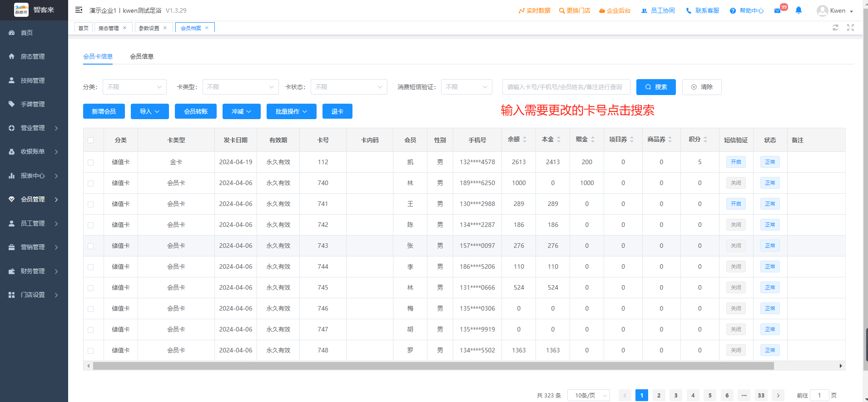This screenshot has height=402, width=868.
Task: Open the 导入 dropdown button
Action: (149, 111)
